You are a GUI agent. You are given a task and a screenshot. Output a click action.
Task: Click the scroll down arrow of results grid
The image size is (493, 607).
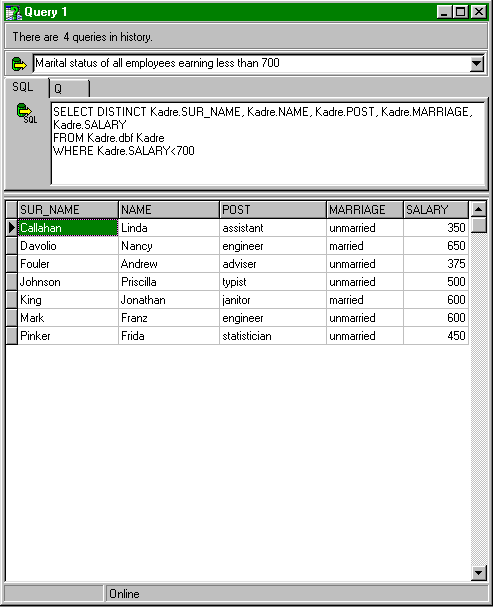click(x=478, y=573)
